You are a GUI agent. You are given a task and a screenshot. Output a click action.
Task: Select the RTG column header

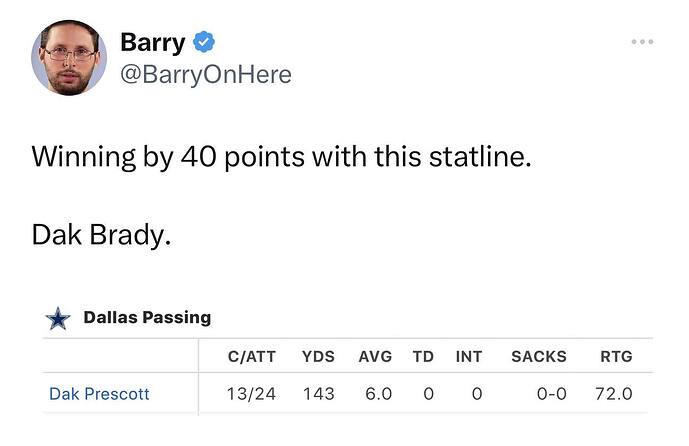pyautogui.click(x=616, y=356)
